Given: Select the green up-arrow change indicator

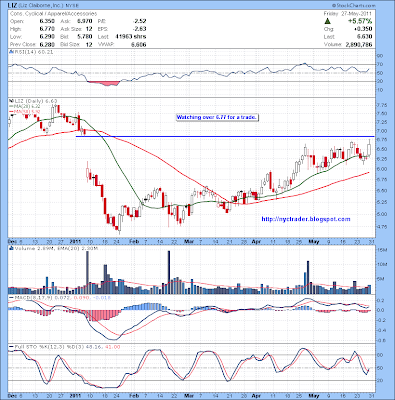Looking at the screenshot, I should [327, 21].
